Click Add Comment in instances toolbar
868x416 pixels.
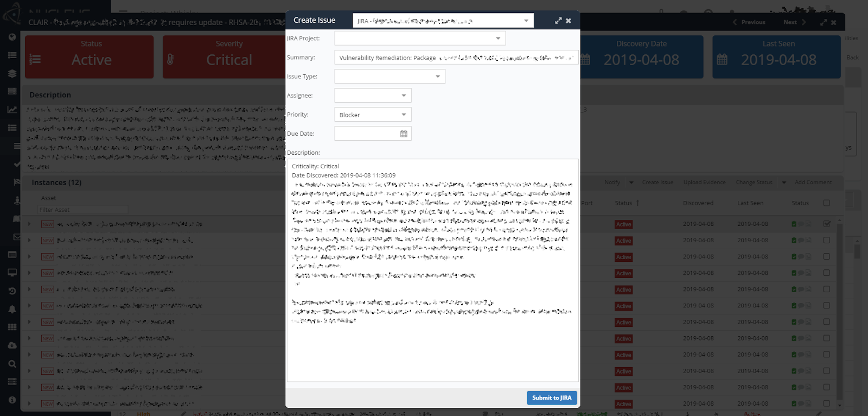pyautogui.click(x=813, y=182)
